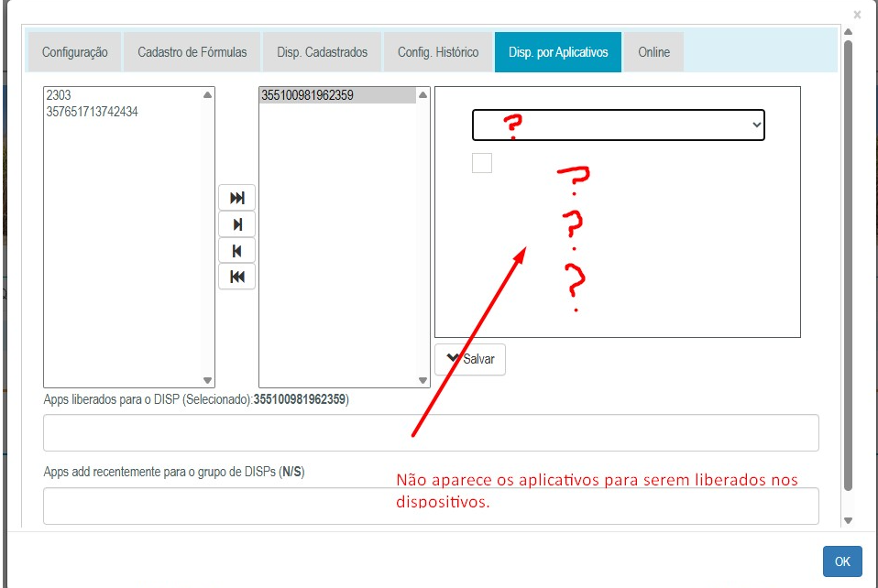Click the dialog scrollbar's down arrow

[849, 520]
